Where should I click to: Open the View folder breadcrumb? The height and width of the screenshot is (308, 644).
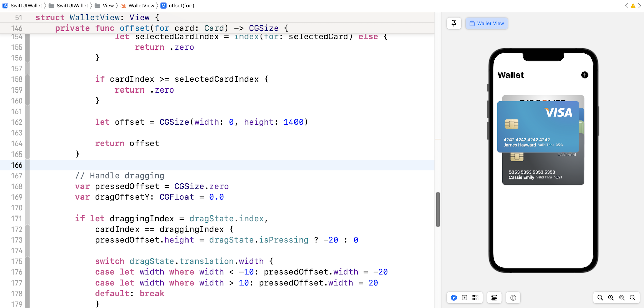108,6
